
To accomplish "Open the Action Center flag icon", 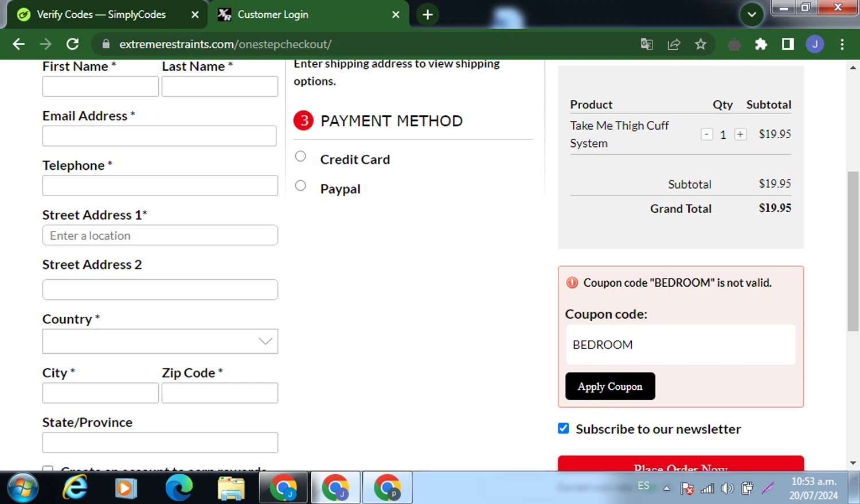I will click(x=687, y=489).
